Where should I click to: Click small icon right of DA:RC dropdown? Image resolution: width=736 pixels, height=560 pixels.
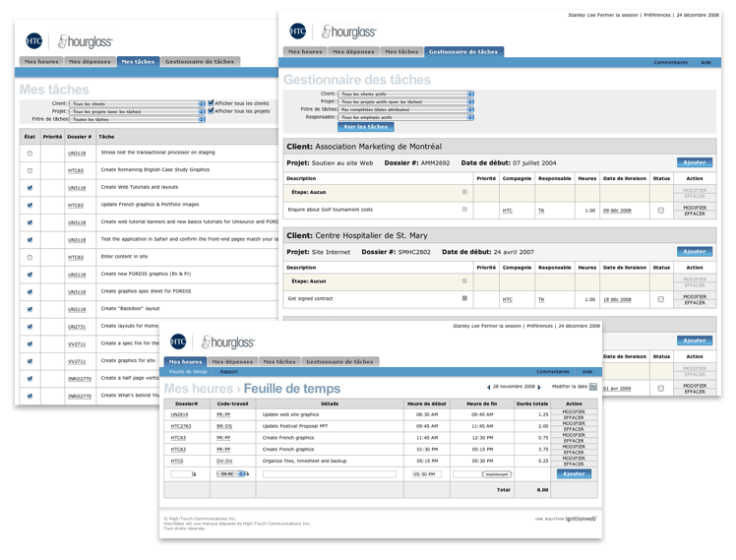point(247,474)
